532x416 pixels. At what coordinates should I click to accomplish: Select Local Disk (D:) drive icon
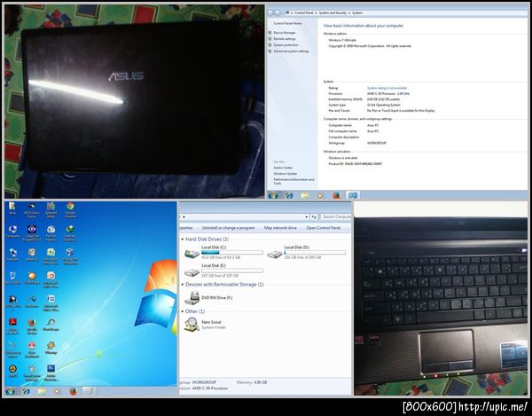pos(275,254)
